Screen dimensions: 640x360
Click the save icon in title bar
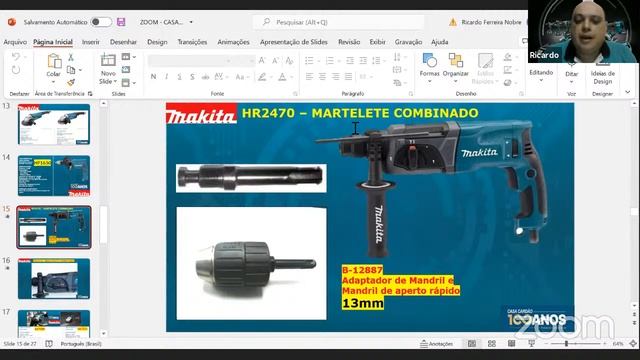(121, 22)
